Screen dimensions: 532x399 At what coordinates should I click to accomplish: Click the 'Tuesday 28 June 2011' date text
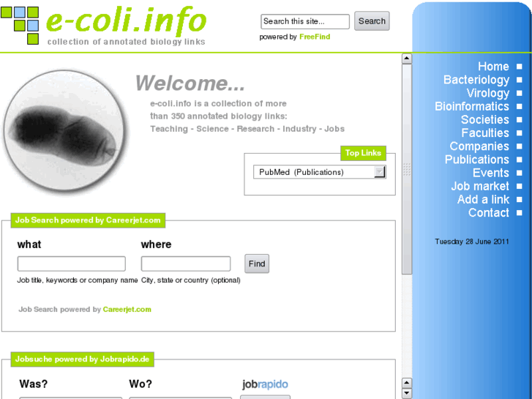[471, 242]
